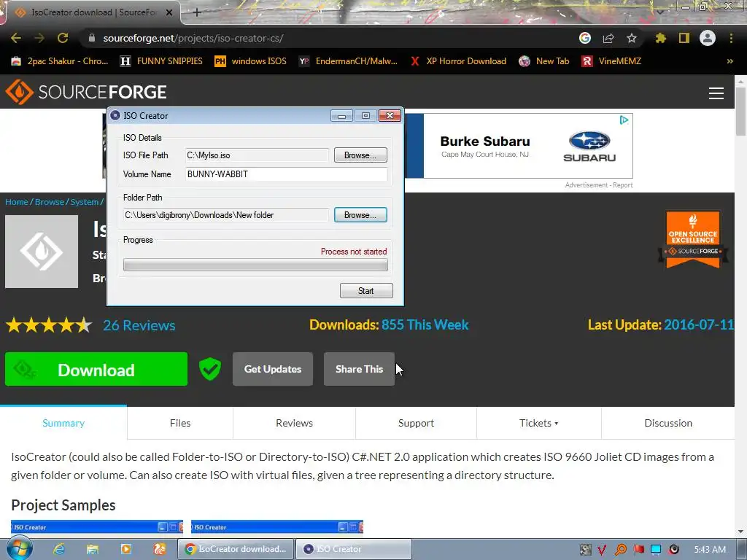Click the five-star rating display

[x=48, y=325]
